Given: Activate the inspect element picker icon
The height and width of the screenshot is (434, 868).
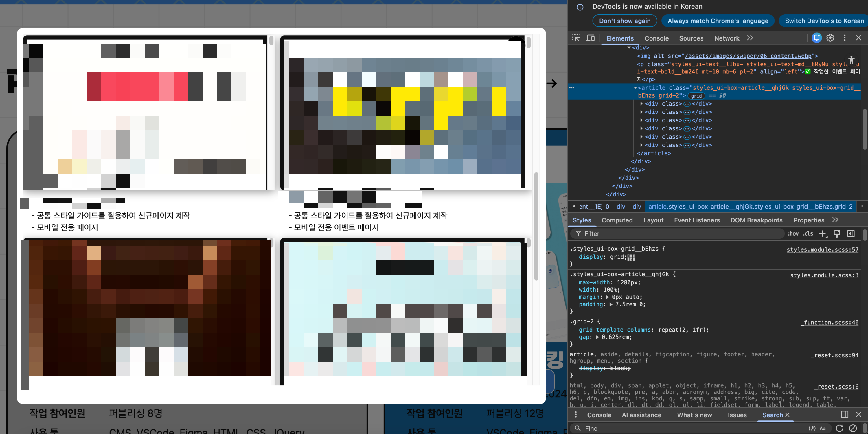Looking at the screenshot, I should 576,38.
